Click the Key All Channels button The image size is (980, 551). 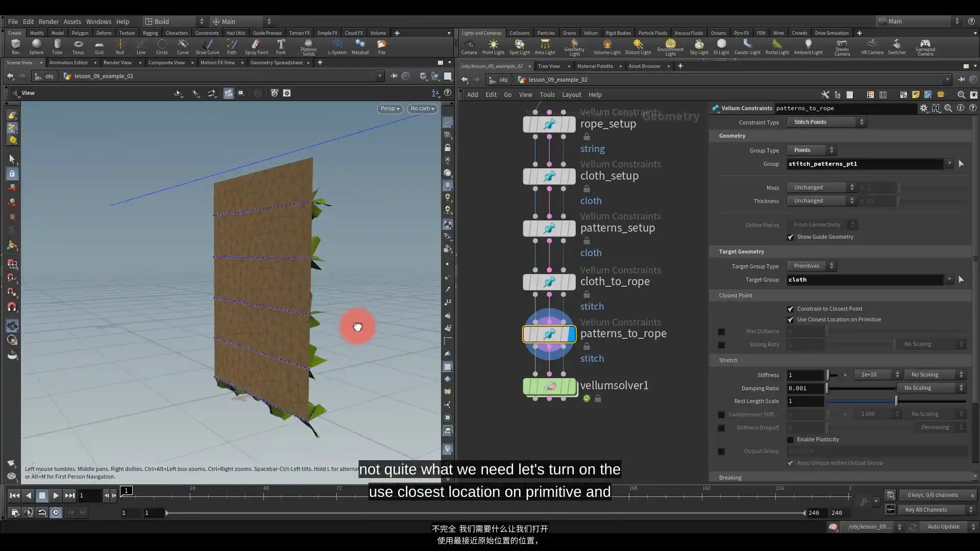(x=925, y=510)
